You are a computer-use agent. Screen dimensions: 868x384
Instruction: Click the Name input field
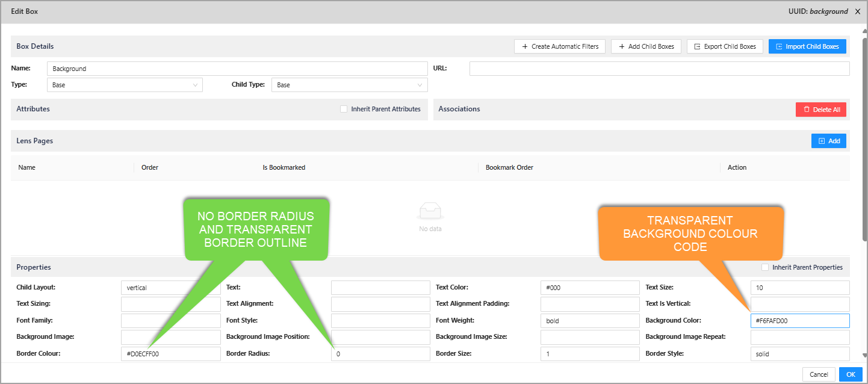pos(237,69)
